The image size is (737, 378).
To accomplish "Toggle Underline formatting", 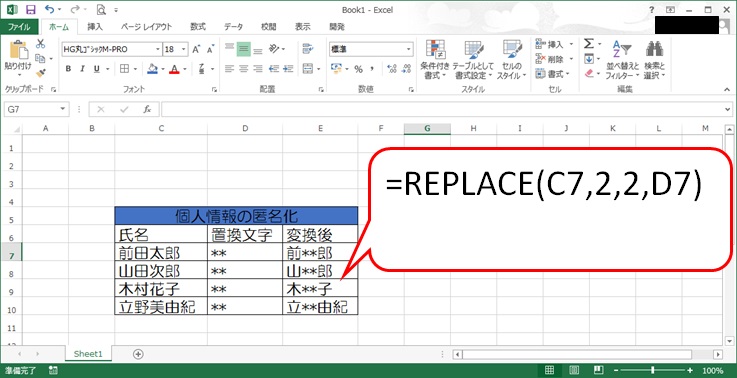I will pyautogui.click(x=96, y=69).
